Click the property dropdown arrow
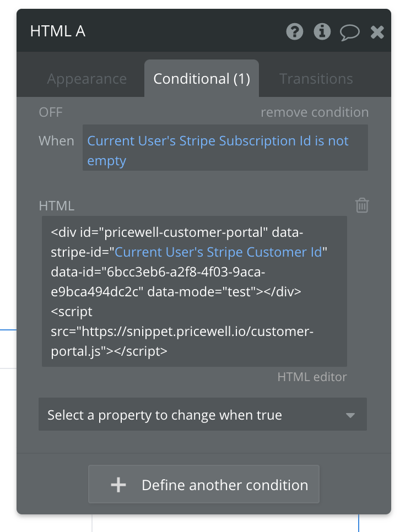The image size is (400, 532). [350, 415]
